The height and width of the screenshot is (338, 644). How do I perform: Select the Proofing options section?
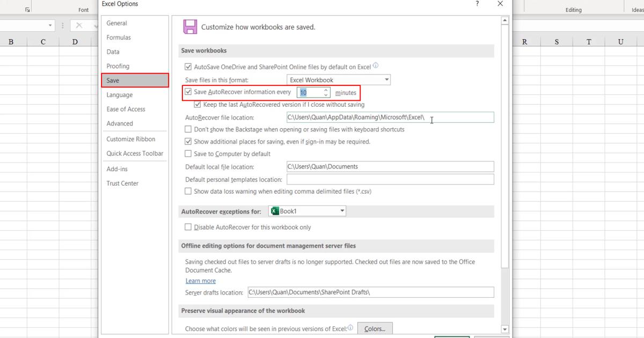118,66
